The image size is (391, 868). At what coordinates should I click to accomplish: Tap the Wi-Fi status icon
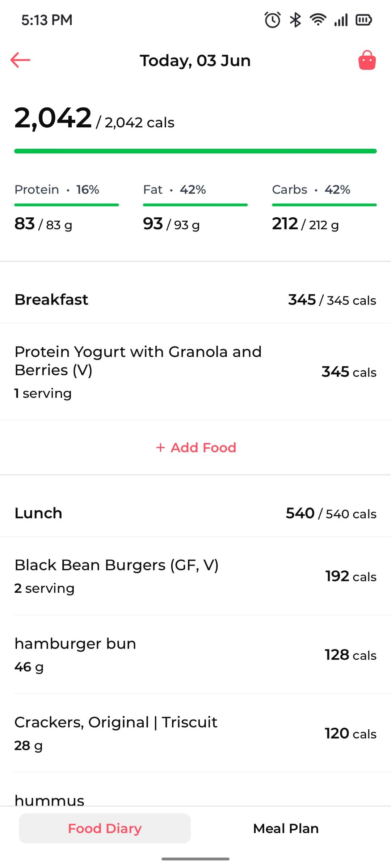tap(318, 20)
